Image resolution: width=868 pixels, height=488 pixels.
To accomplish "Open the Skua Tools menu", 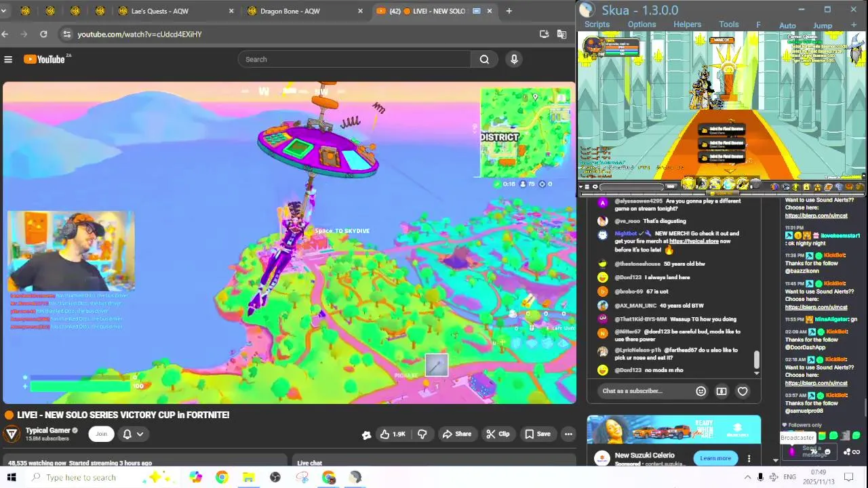I will tap(729, 24).
